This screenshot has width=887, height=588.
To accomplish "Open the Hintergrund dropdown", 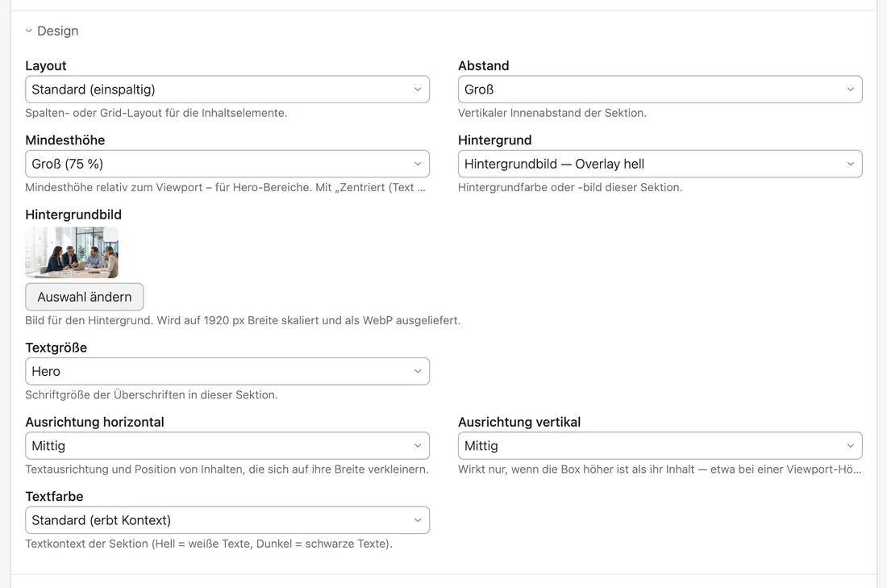I will 660,164.
